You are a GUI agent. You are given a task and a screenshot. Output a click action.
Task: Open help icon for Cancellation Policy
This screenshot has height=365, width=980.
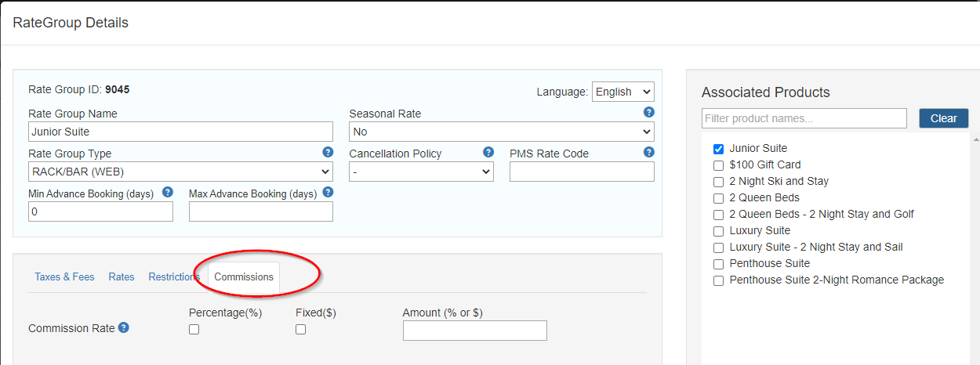coord(488,152)
